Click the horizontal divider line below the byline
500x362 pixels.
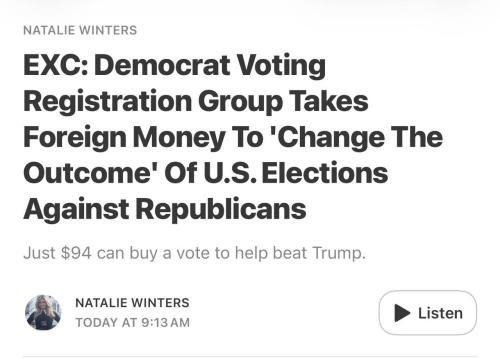tap(250, 356)
